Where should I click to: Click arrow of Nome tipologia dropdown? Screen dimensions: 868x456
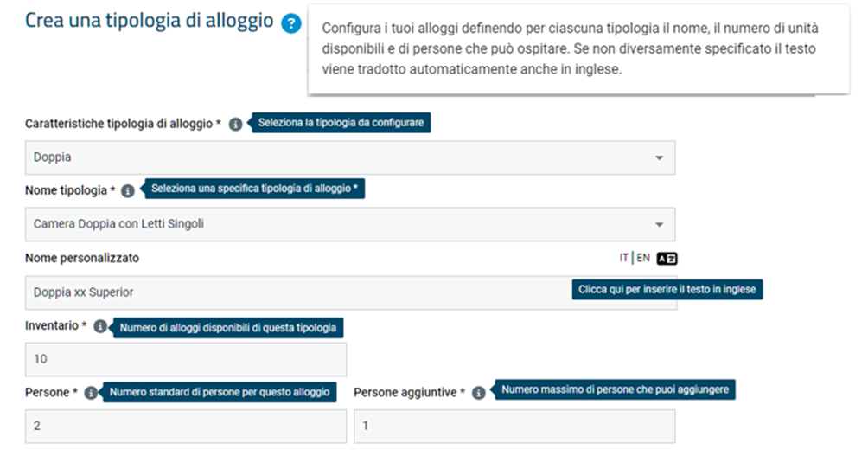pyautogui.click(x=660, y=225)
